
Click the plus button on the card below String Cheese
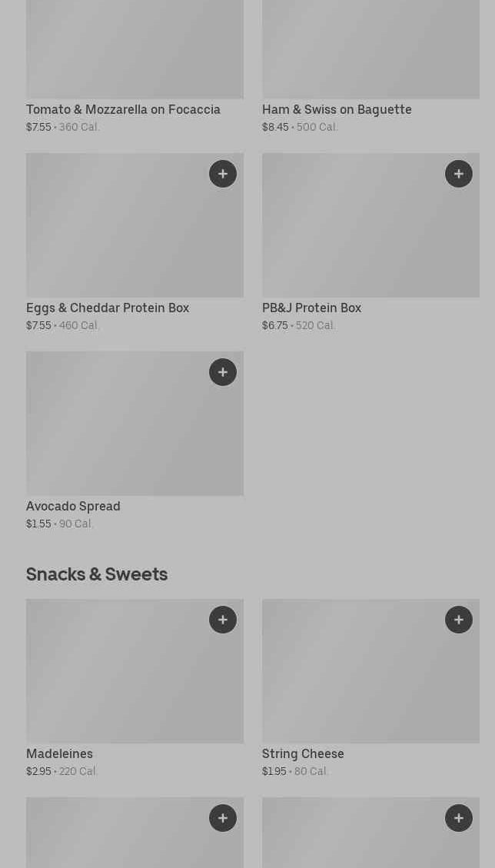click(x=459, y=818)
